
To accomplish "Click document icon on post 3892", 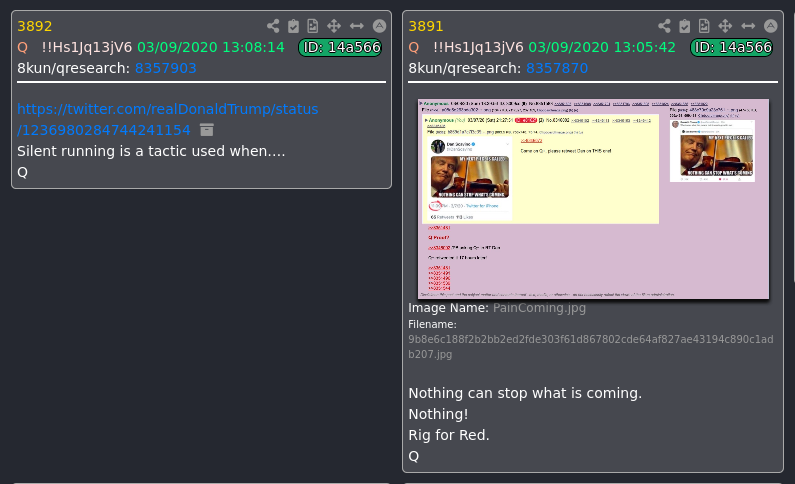I will pos(313,26).
